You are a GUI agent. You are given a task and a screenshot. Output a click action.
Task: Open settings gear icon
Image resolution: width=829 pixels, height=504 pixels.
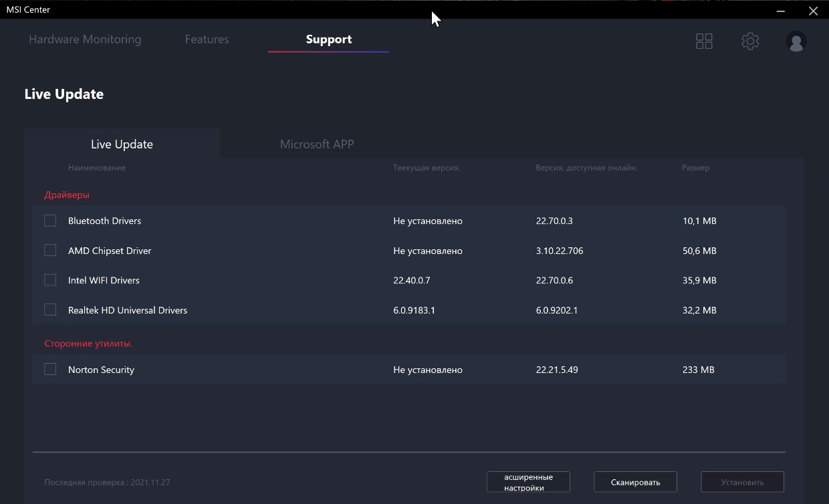[750, 41]
